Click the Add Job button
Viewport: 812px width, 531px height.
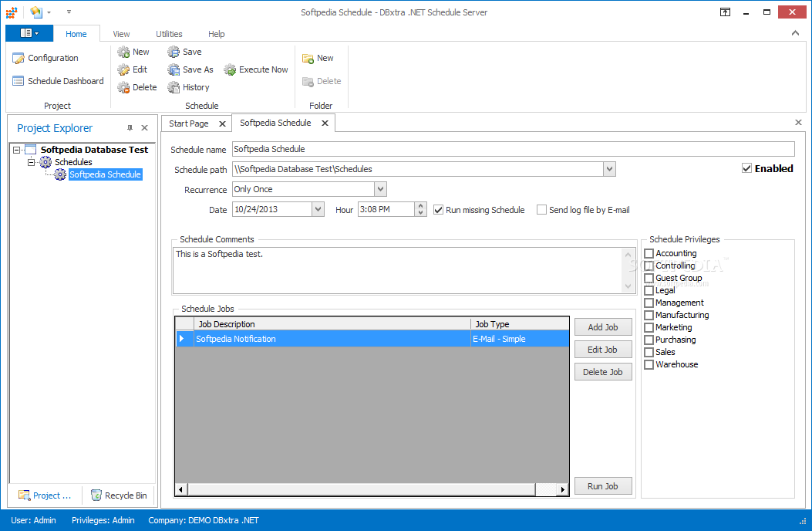(603, 327)
